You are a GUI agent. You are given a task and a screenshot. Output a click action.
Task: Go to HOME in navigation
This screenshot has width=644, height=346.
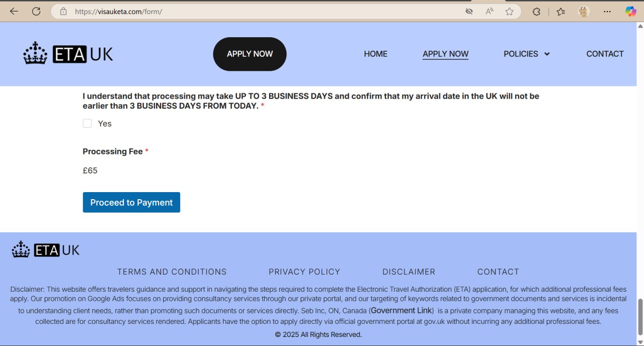[x=375, y=54]
